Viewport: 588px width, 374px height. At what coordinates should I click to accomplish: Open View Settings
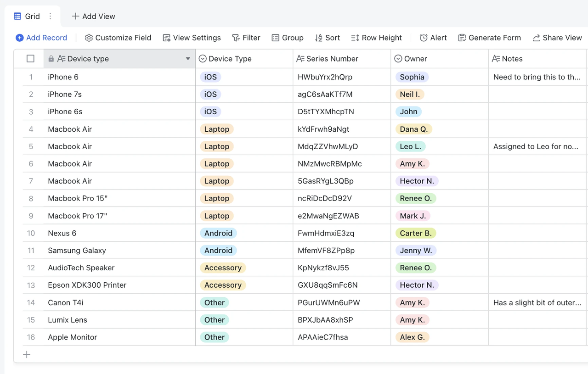click(192, 38)
